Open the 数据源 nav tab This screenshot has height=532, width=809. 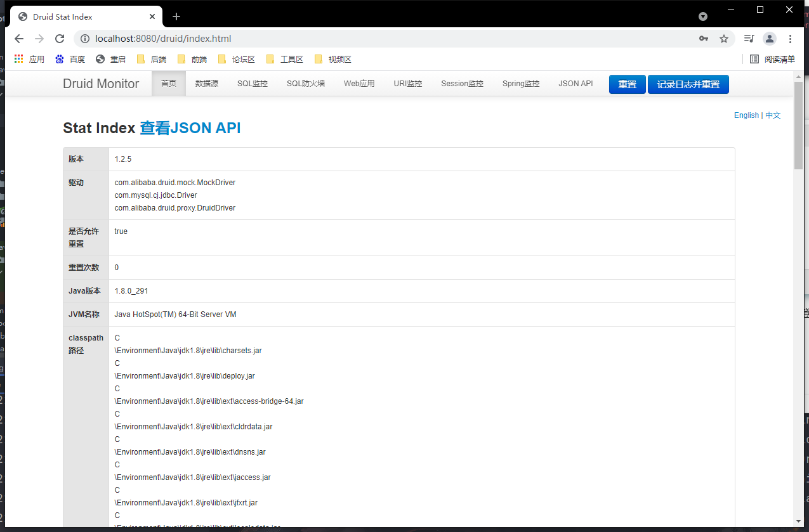(x=207, y=84)
